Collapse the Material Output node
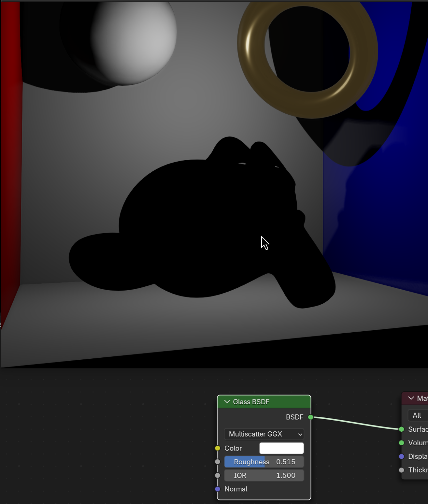The width and height of the screenshot is (428, 504). (411, 398)
